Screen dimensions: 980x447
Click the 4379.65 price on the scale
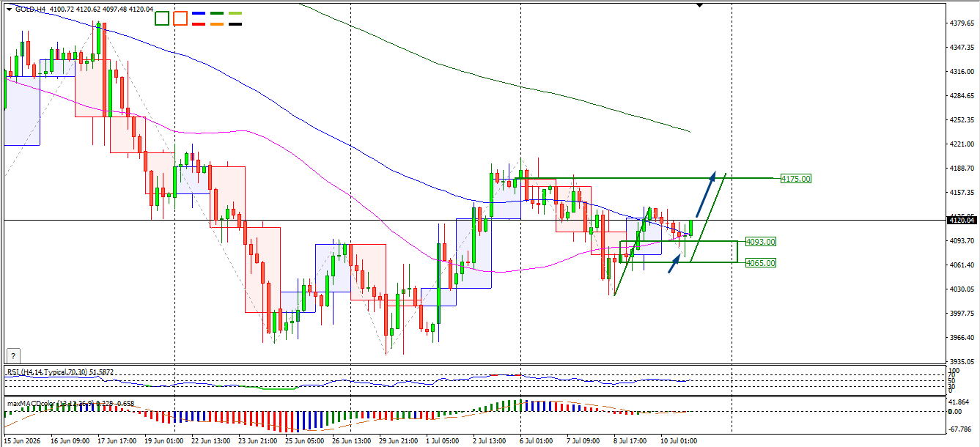click(x=961, y=23)
